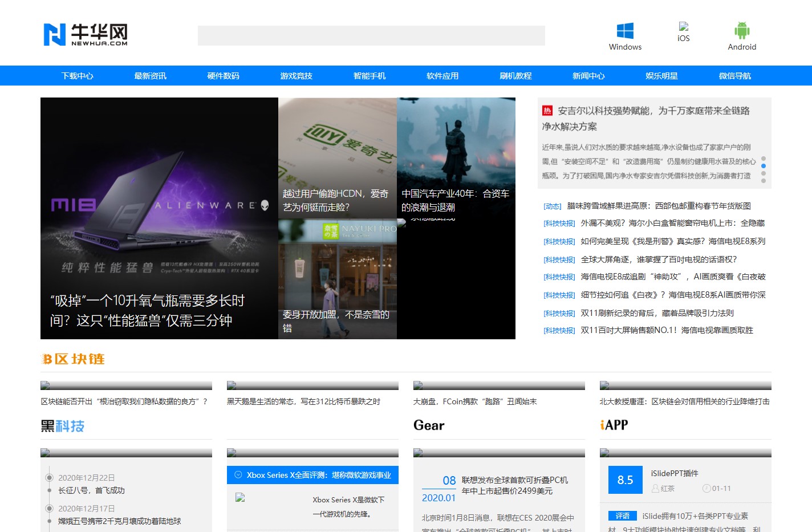The width and height of the screenshot is (812, 532).
Task: Open Xbox Series X全面评测 banner
Action: [x=312, y=475]
